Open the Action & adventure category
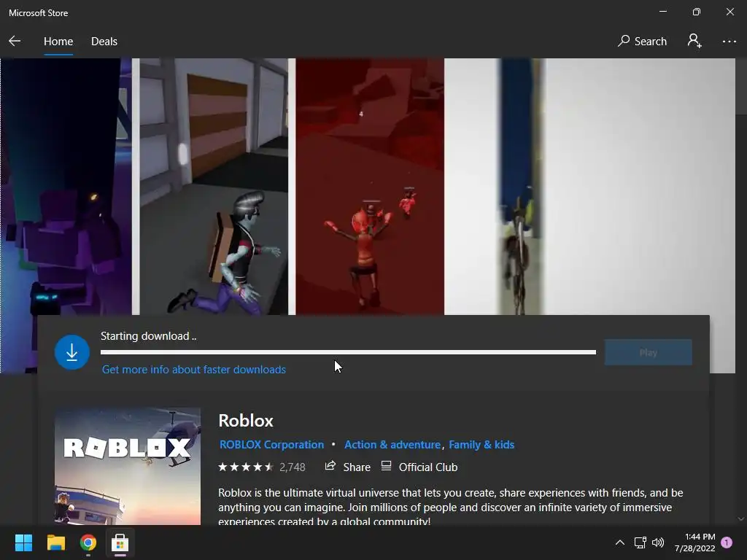747x560 pixels. coord(392,445)
